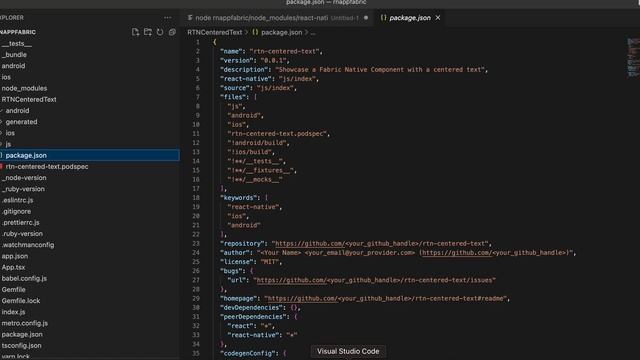Open rtn-centered-text.podspec file

[x=47, y=167]
